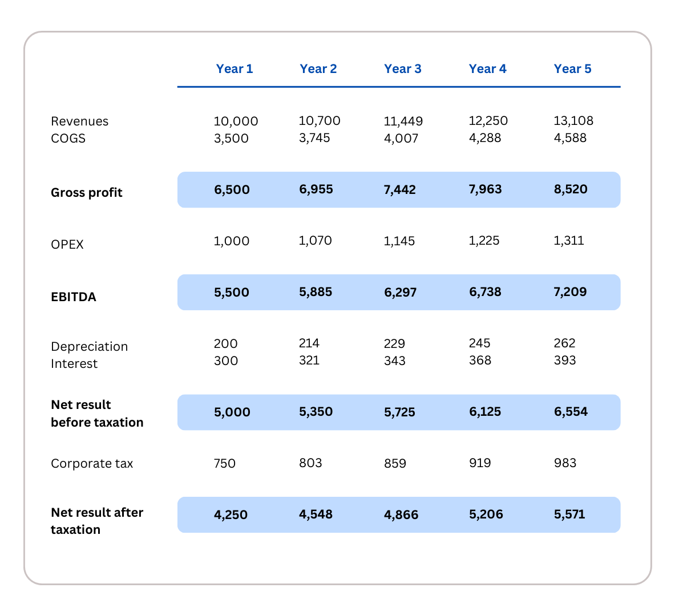
Task: Click the Interest row label
Action: [74, 364]
